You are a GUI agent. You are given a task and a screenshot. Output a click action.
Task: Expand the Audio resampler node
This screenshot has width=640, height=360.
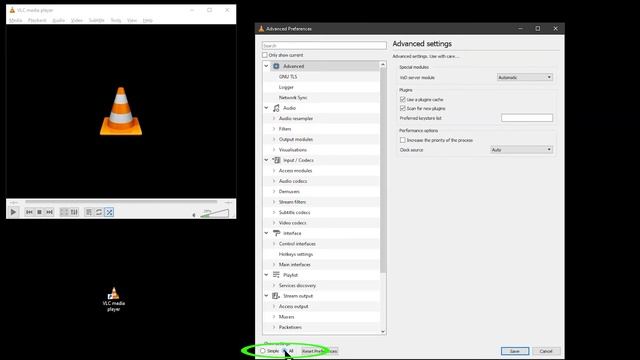274,118
